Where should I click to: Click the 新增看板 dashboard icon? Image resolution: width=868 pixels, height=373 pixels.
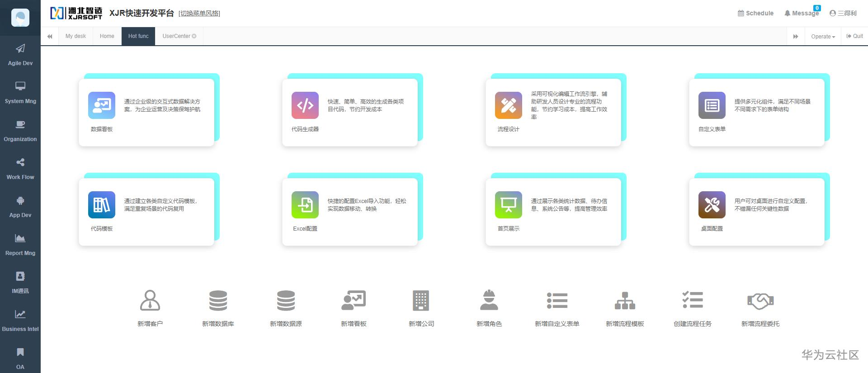point(354,301)
